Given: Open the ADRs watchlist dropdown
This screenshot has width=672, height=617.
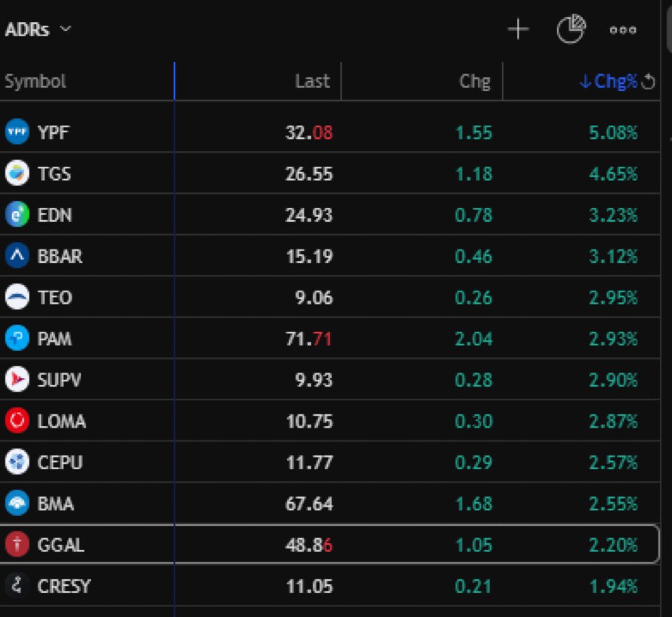Looking at the screenshot, I should point(38,30).
